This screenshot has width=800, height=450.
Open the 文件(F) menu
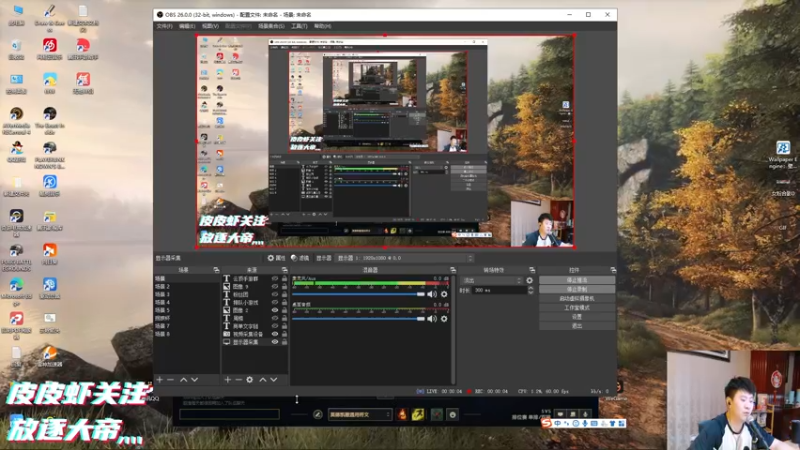pyautogui.click(x=164, y=26)
